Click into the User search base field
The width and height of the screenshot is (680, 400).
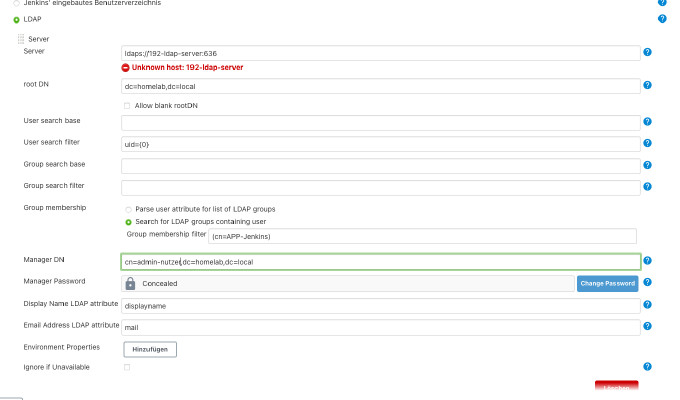(381, 123)
